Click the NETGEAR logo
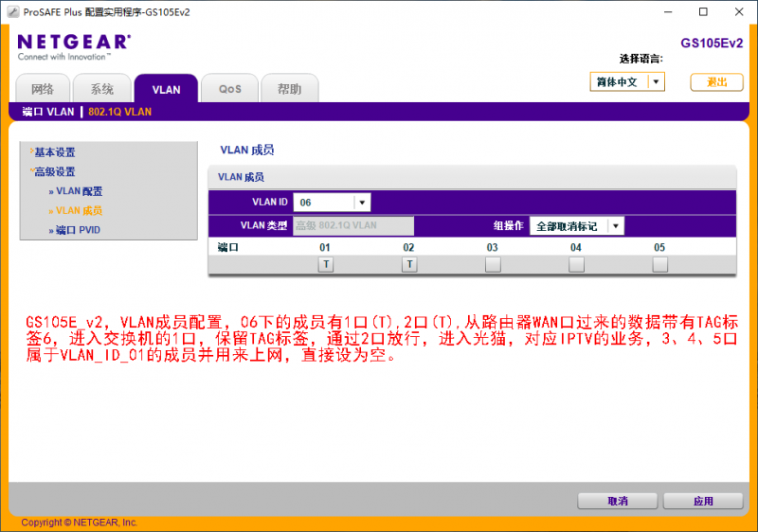Viewport: 758px width, 532px height. [x=74, y=46]
